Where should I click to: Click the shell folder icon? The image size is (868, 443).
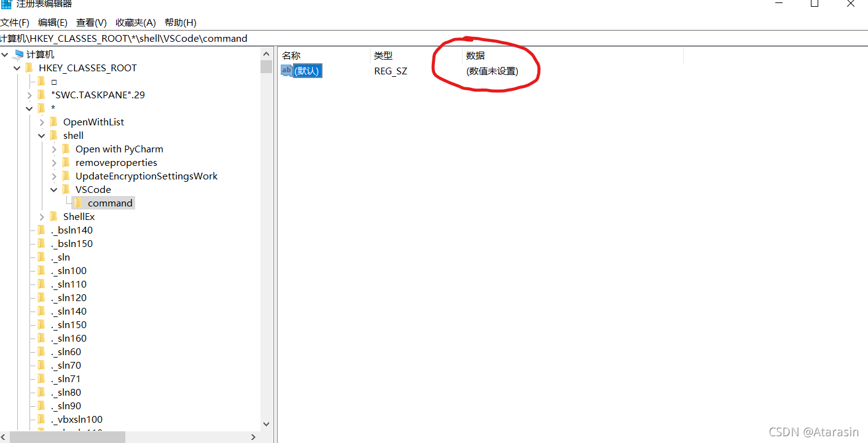tap(53, 136)
